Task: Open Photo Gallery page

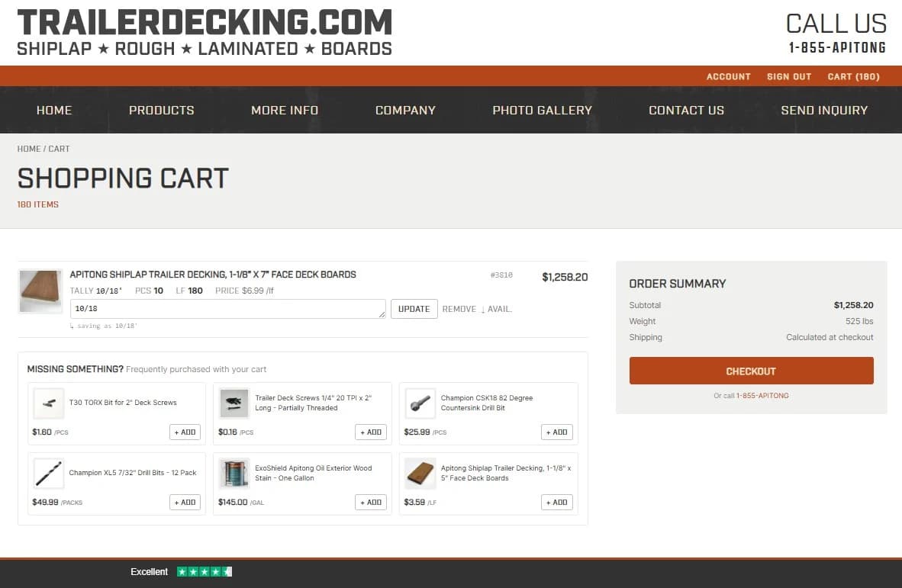Action: tap(542, 110)
